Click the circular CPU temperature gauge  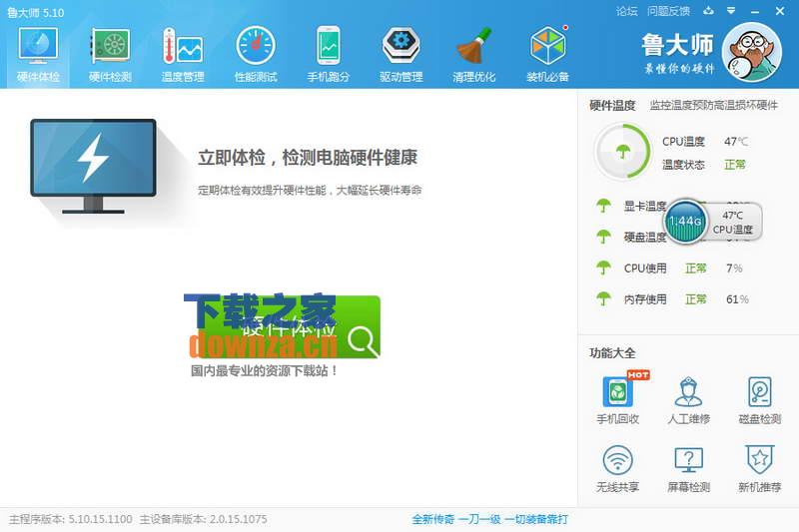coord(622,151)
